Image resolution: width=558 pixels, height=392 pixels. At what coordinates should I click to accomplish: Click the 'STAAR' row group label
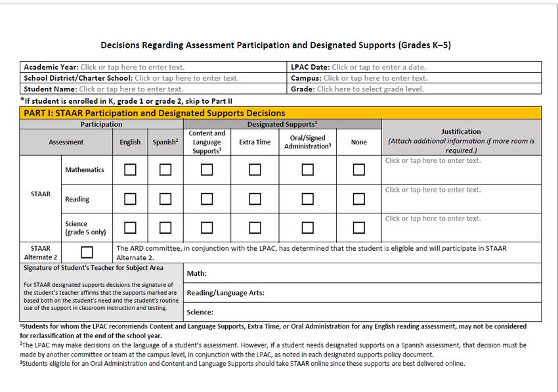pos(41,194)
